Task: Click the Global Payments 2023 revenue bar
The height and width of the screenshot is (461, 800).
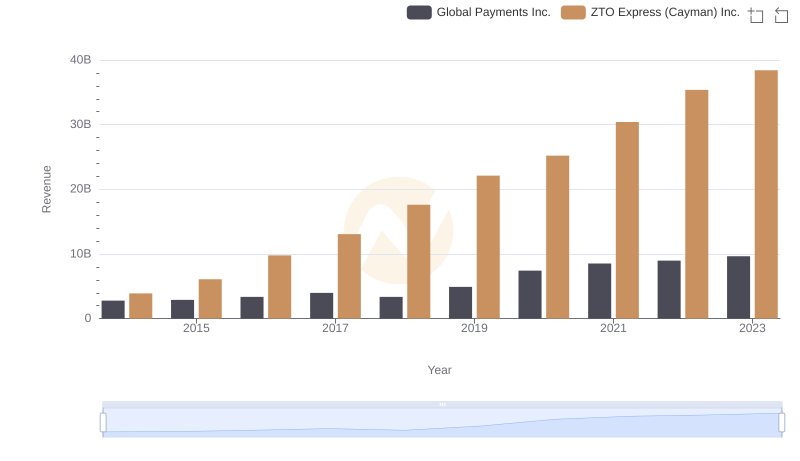Action: pyautogui.click(x=738, y=287)
